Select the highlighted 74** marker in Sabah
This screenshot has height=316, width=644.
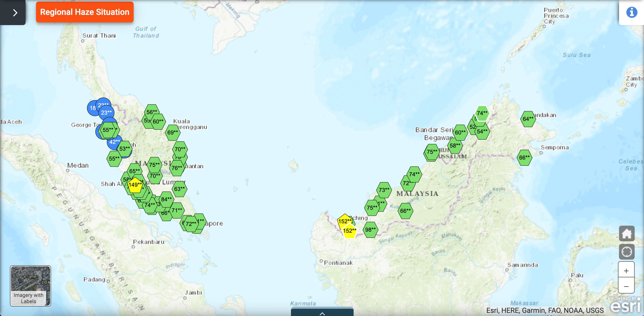pos(482,113)
